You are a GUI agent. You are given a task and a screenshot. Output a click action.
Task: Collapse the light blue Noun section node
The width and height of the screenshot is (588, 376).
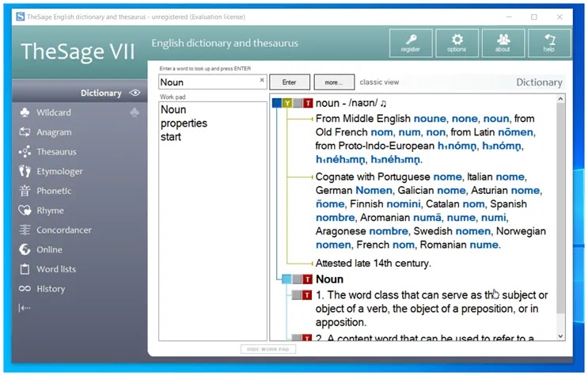pyautogui.click(x=286, y=279)
